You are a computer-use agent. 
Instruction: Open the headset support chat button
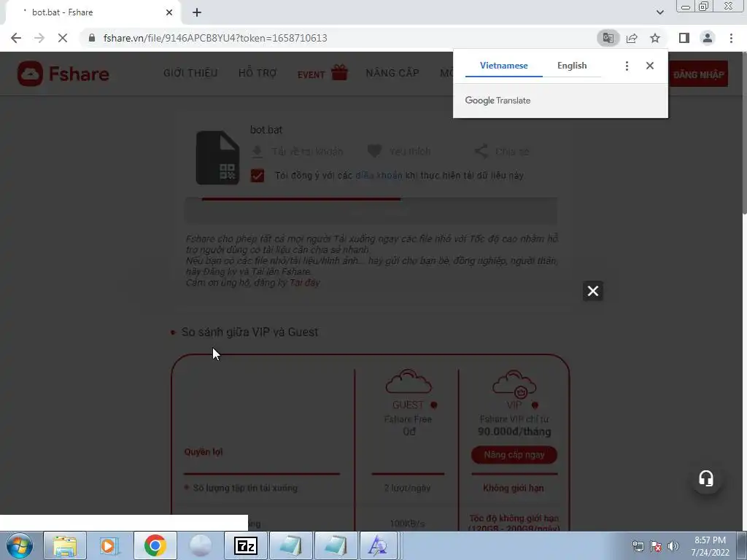tap(706, 478)
